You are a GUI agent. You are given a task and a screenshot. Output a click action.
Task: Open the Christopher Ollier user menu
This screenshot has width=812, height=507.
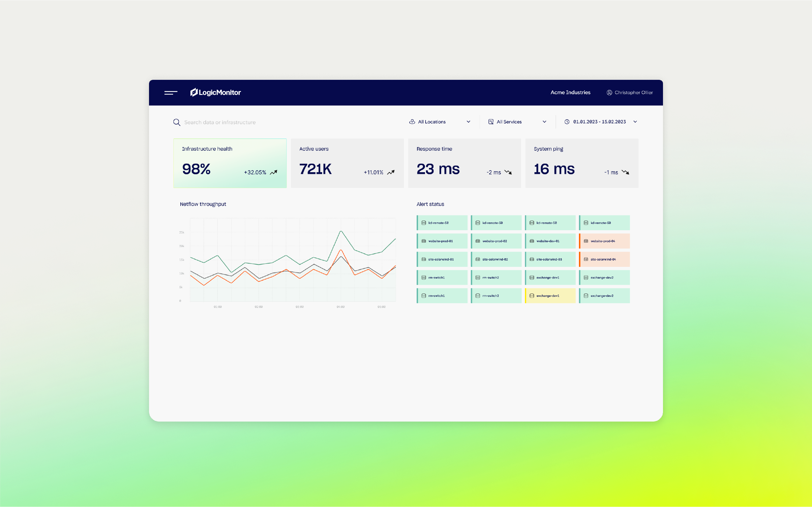633,93
